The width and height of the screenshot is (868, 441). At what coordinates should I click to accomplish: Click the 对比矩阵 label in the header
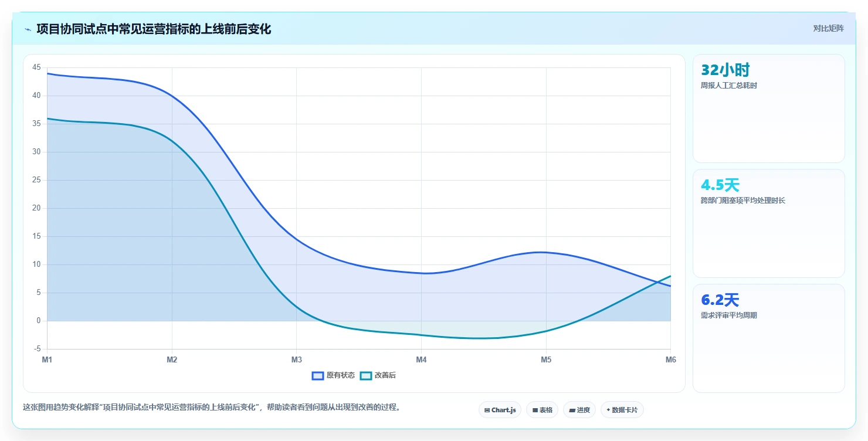pos(829,28)
